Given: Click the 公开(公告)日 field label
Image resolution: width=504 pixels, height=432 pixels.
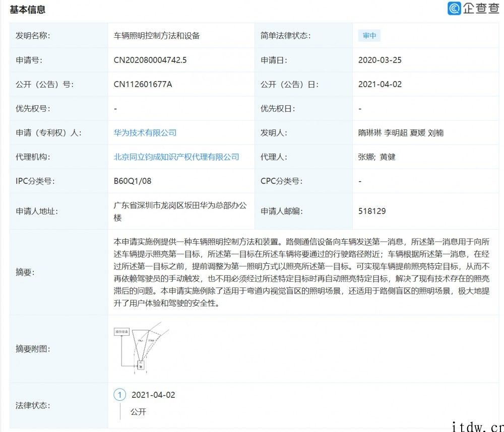Looking at the screenshot, I should (289, 85).
